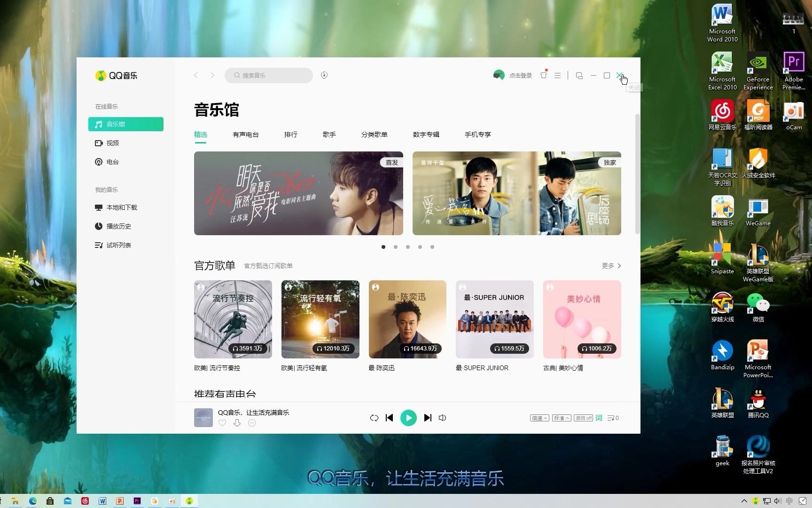The image size is (812, 508).
Task: Download the current song
Action: pos(237,423)
